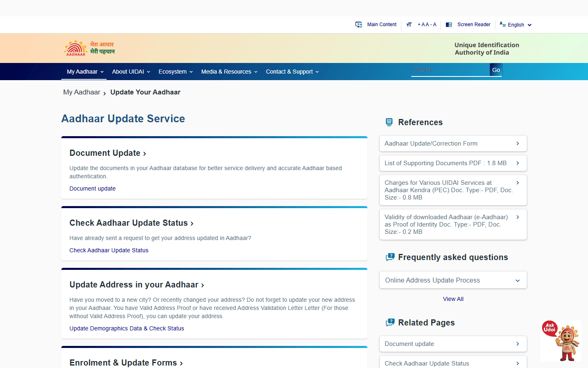The height and width of the screenshot is (368, 588).
Task: Click arrow on Related Pages Document update row
Action: [517, 344]
